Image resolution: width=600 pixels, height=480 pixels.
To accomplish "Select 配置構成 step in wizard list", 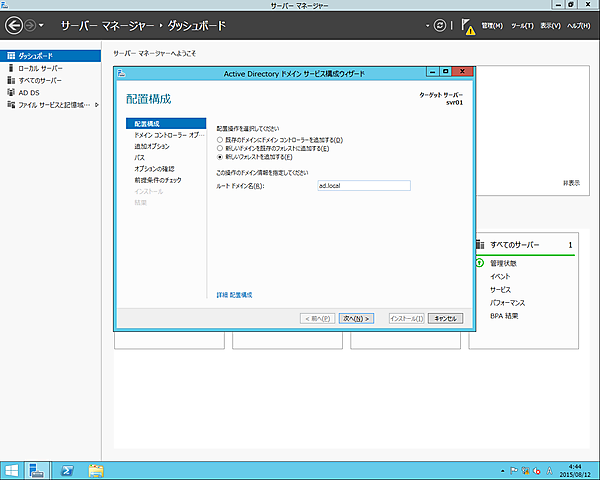I will click(x=166, y=124).
